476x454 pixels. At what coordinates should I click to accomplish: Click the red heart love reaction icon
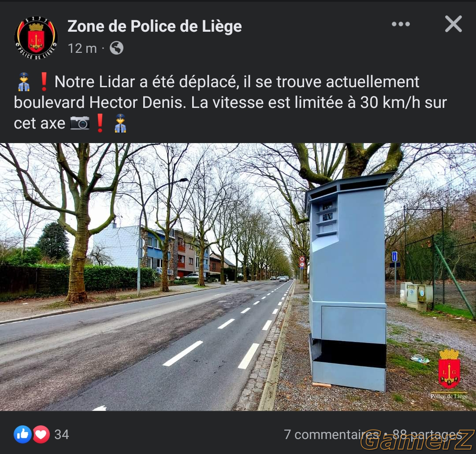(x=41, y=434)
